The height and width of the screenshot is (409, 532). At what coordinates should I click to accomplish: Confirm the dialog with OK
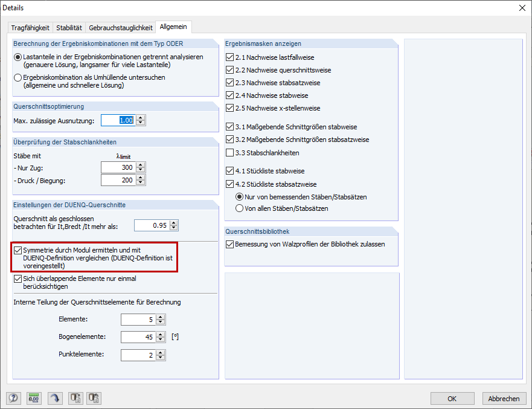[x=452, y=398]
